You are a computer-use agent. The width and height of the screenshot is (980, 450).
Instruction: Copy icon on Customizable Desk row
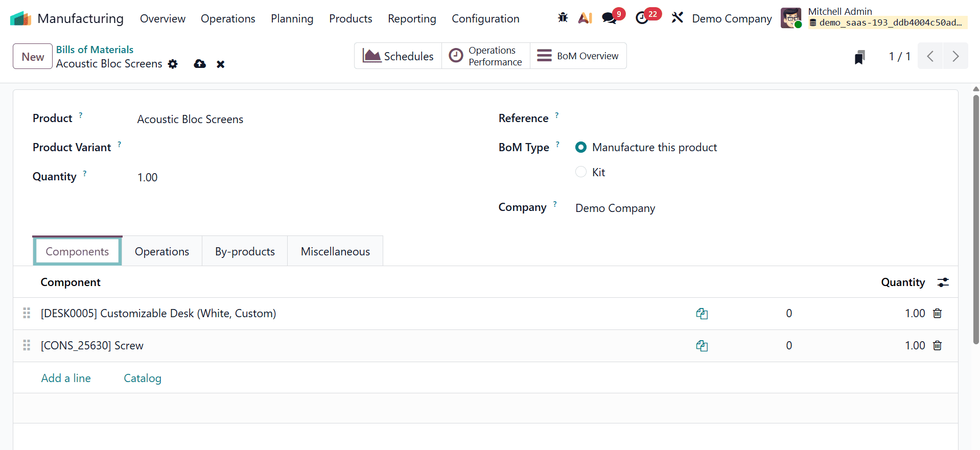(702, 314)
